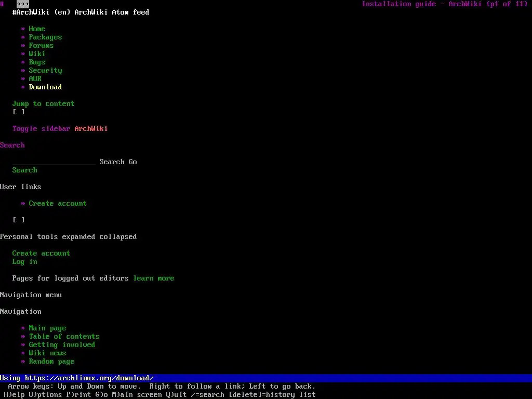The height and width of the screenshot is (399, 532).
Task: Click Create account above Log in
Action: 41,254
